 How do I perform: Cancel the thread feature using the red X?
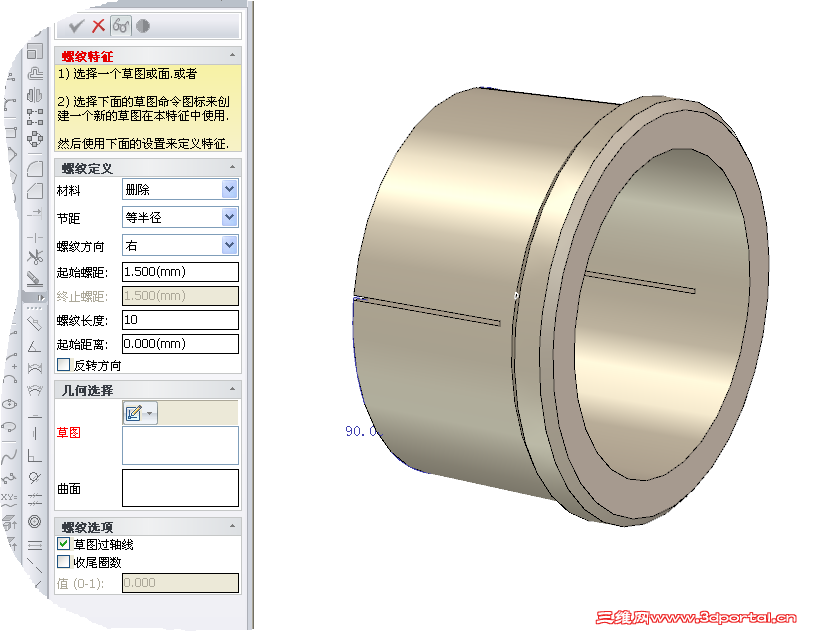click(x=98, y=25)
